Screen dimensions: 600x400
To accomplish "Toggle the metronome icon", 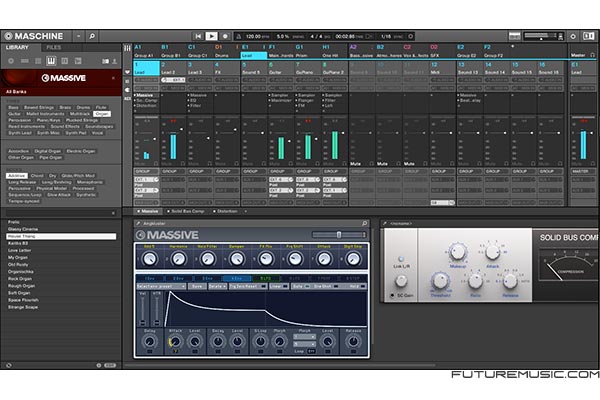I will pos(239,36).
